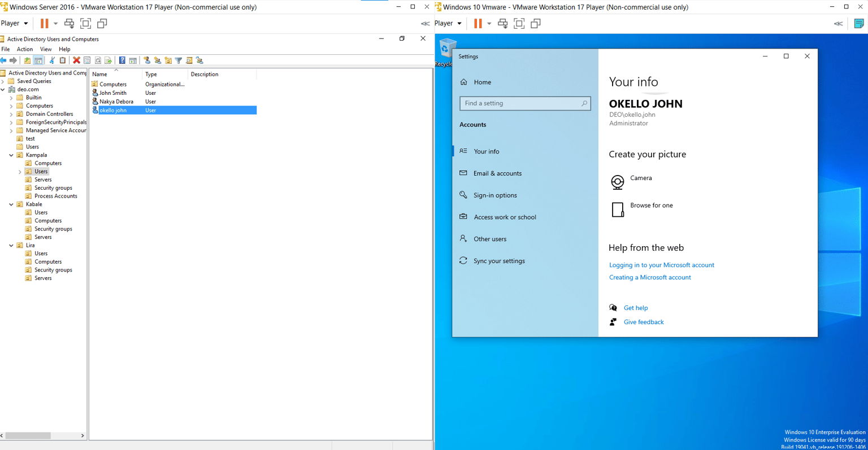868x450 pixels.
Task: Open the Action menu
Action: tap(25, 49)
